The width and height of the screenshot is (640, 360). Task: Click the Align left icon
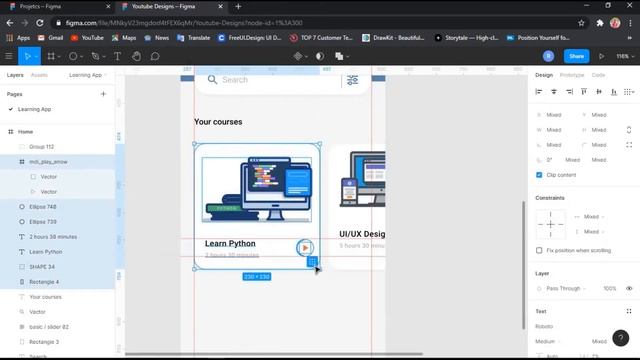[x=539, y=92]
